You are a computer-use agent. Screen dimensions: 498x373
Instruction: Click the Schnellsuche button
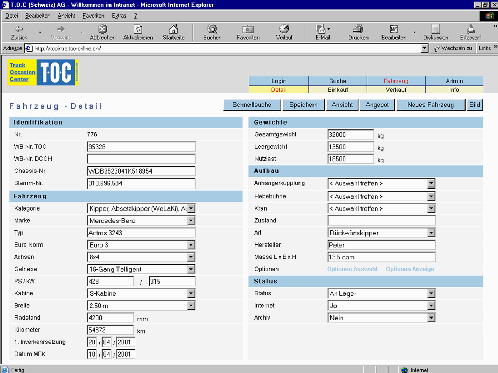[x=252, y=105]
